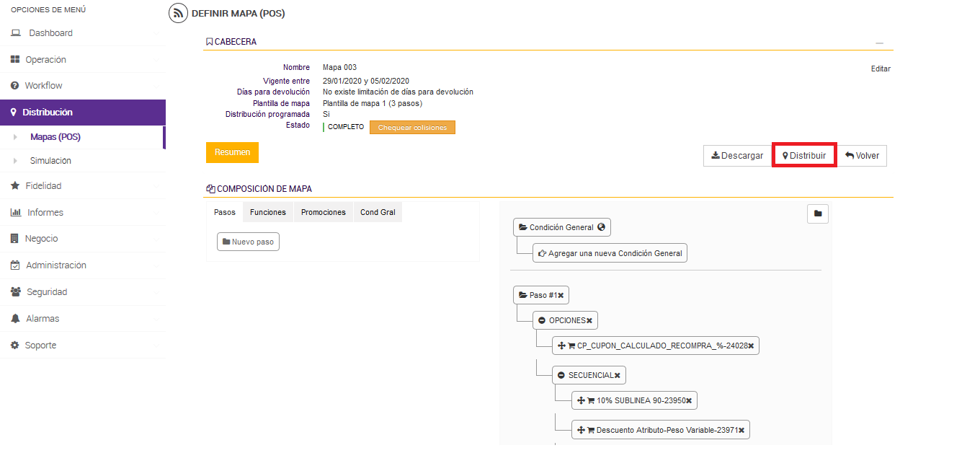Screen dimensions: 980x453
Task: Click the Chequear colisiones button
Action: tap(412, 128)
